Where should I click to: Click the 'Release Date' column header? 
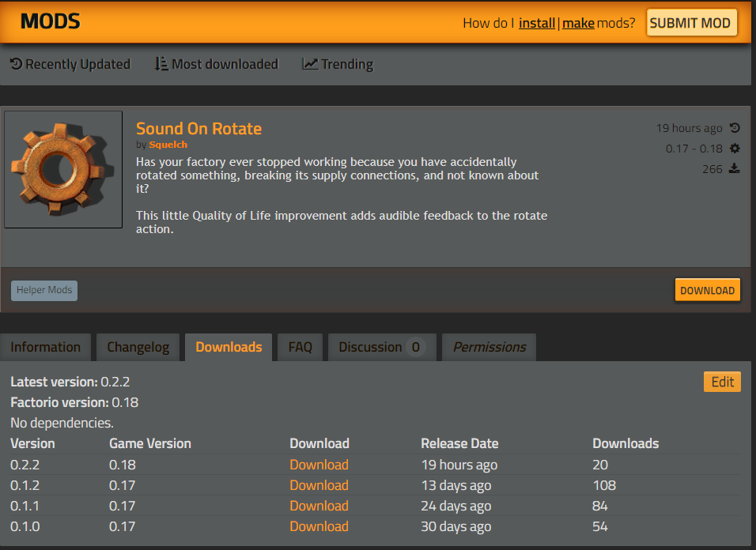(459, 443)
